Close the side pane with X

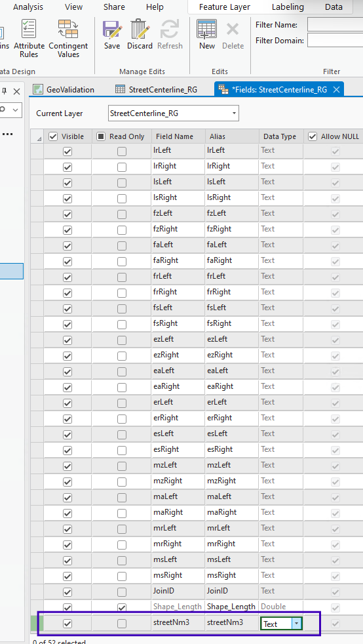coord(17,92)
